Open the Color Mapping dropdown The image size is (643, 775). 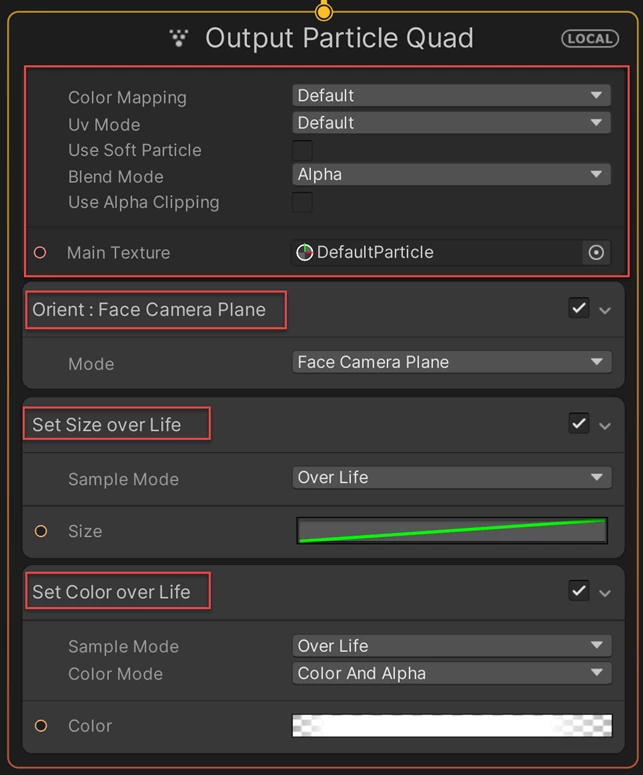(451, 95)
